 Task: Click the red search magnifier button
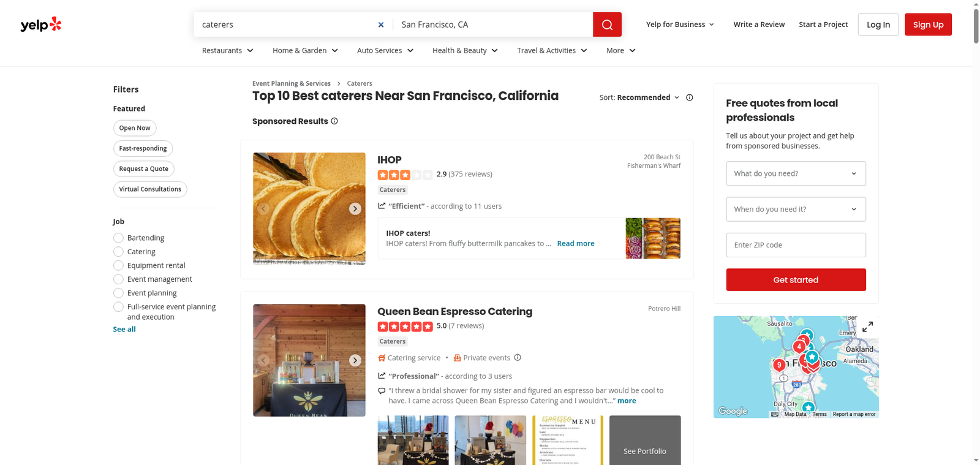(606, 25)
